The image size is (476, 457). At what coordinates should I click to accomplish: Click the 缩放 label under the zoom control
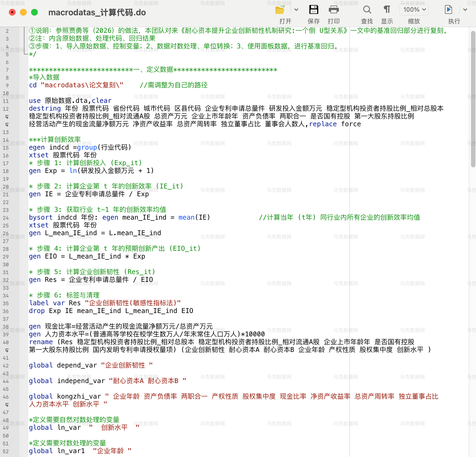pos(414,21)
